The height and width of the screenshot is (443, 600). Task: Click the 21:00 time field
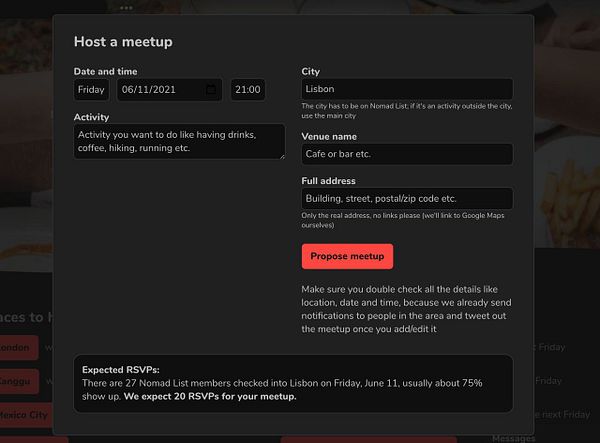click(x=248, y=90)
